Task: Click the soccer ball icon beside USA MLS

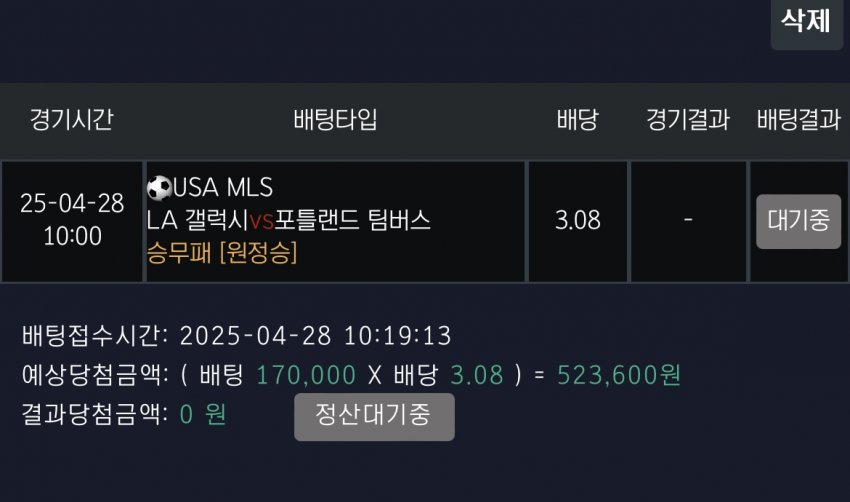Action: pyautogui.click(x=158, y=187)
